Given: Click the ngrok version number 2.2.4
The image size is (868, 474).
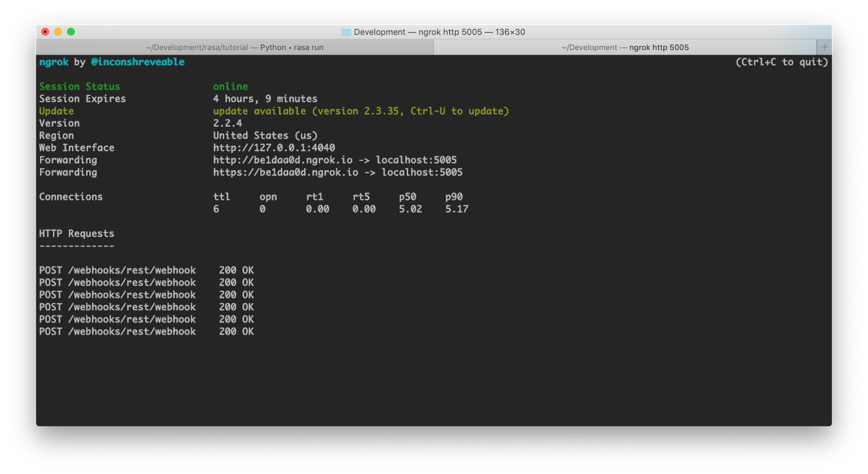Looking at the screenshot, I should (227, 123).
